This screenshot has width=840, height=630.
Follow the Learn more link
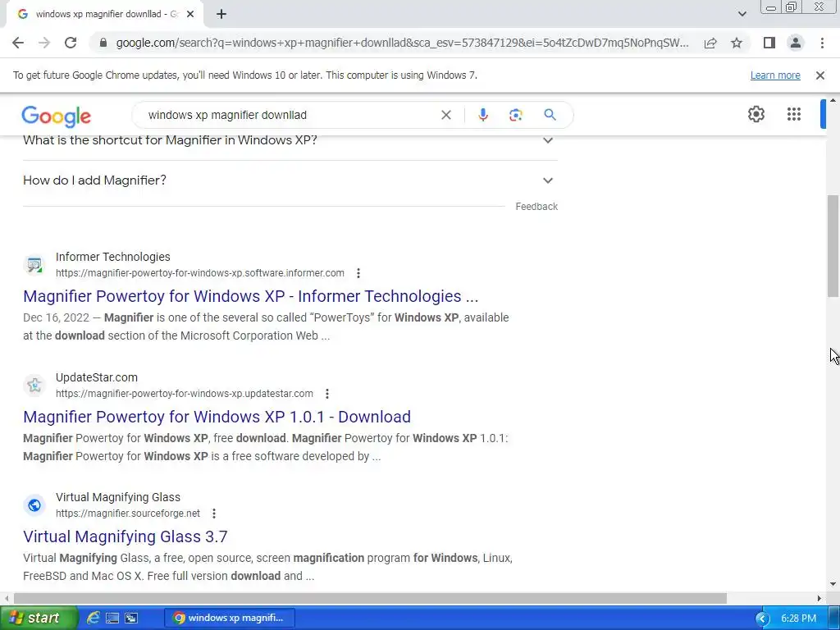[x=775, y=75]
